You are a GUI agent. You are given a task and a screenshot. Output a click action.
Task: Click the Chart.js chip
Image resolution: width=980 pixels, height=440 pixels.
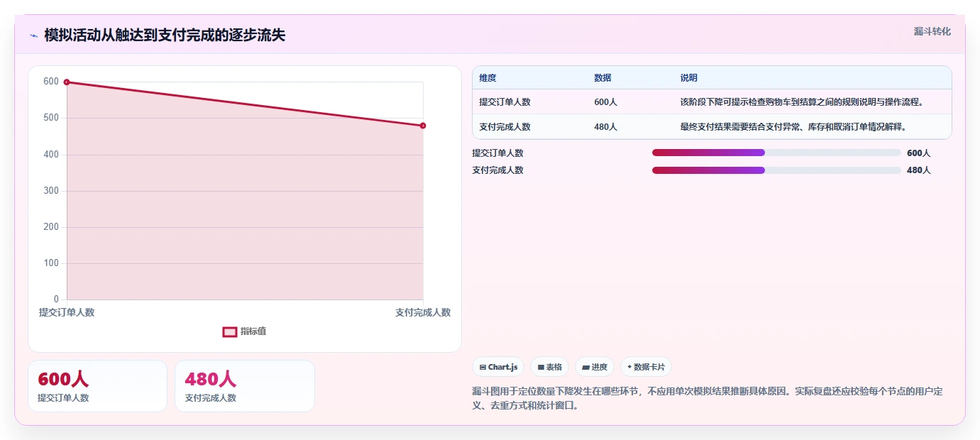(x=498, y=367)
